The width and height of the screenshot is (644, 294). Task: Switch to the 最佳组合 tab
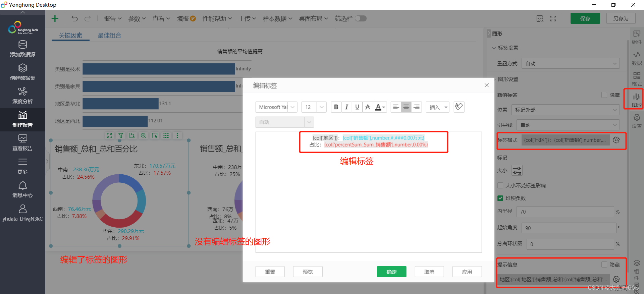click(x=109, y=35)
